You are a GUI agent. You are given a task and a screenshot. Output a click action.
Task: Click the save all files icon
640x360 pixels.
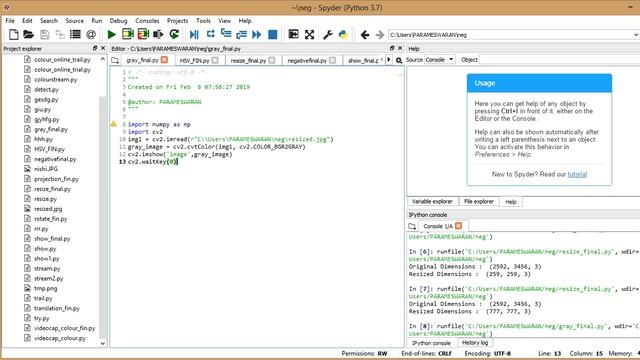click(x=60, y=35)
